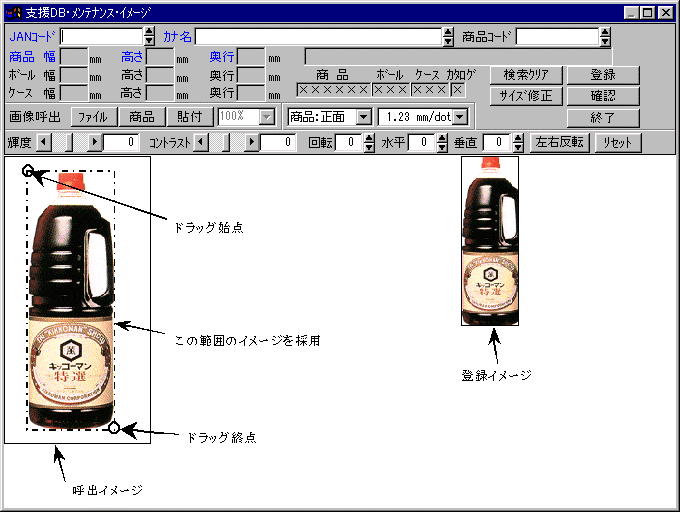Click the ボール 高さ mm field

click(160, 75)
